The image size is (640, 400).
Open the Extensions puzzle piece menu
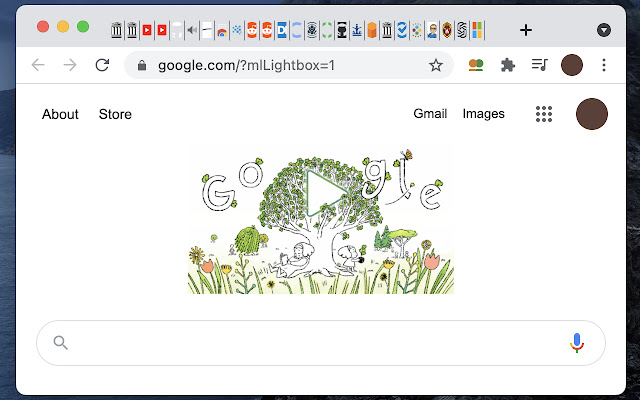pos(508,65)
